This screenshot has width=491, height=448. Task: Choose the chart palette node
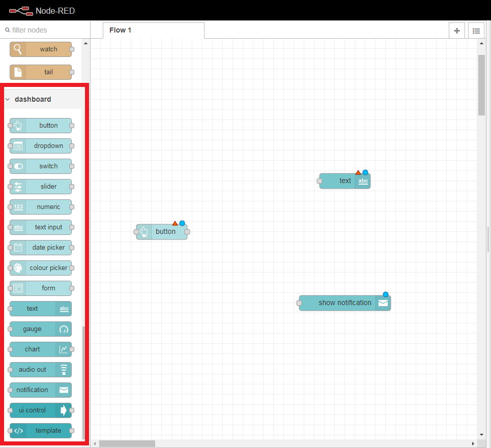41,349
